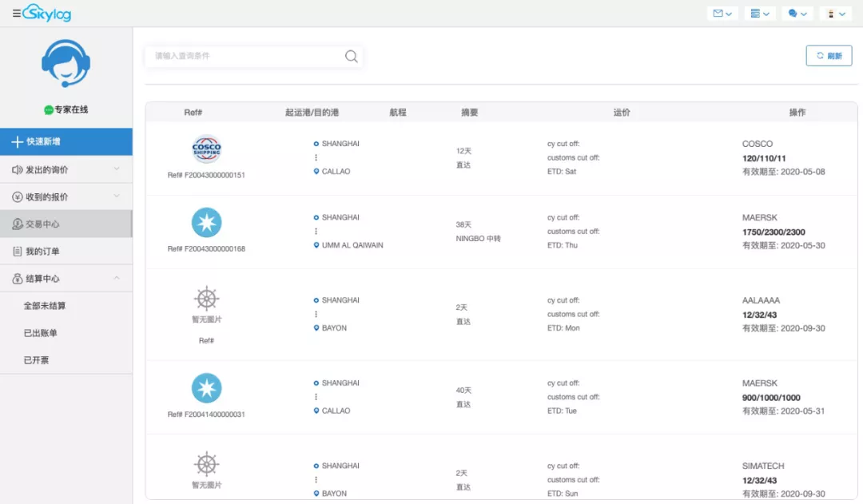Open the mail envelope dropdown
Viewport: 863px width, 504px height.
pos(722,14)
